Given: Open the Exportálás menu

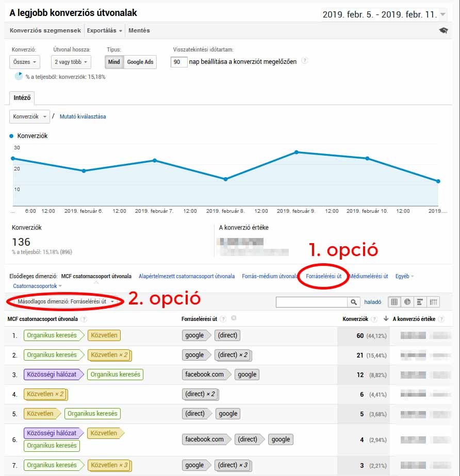Looking at the screenshot, I should 105,30.
